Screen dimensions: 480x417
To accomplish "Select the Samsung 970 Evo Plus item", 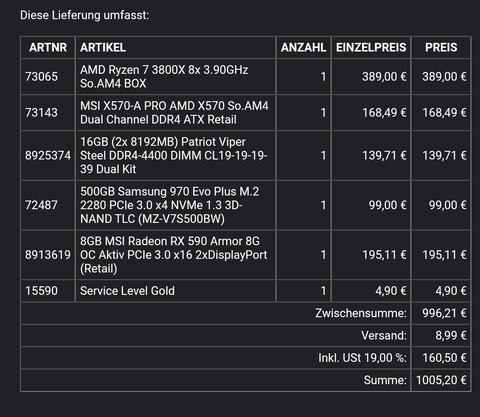I will [x=169, y=205].
